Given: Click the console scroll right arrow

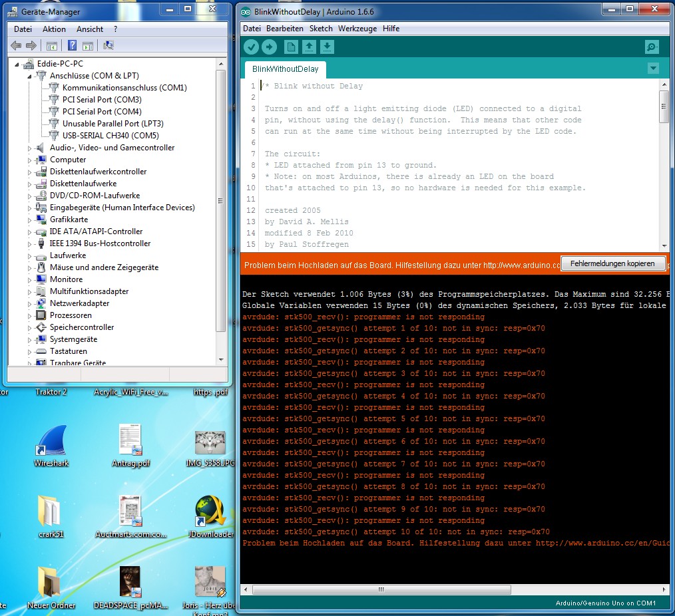Looking at the screenshot, I should [x=664, y=589].
